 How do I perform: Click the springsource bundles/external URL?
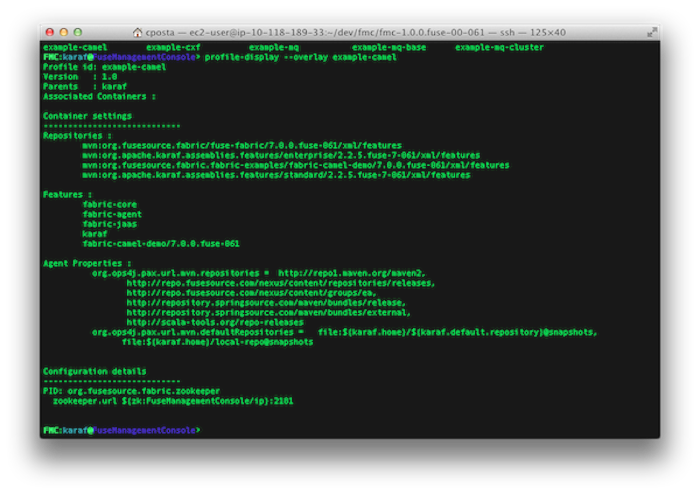pos(269,312)
